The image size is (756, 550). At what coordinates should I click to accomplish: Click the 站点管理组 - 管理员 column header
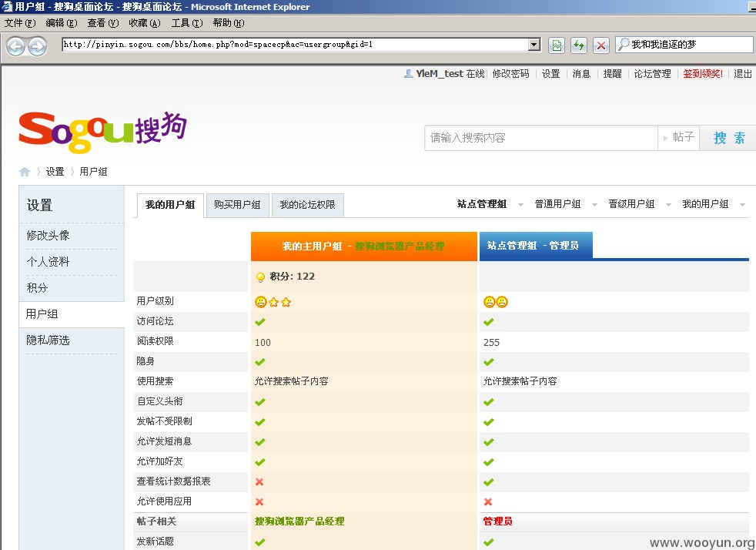pyautogui.click(x=536, y=246)
